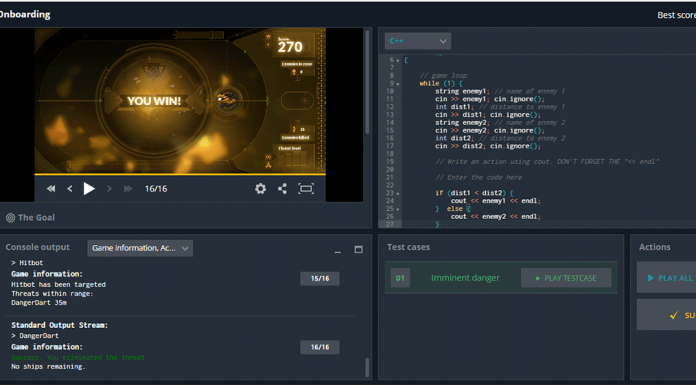
Task: Click score 270 in game viewer
Action: click(x=290, y=47)
